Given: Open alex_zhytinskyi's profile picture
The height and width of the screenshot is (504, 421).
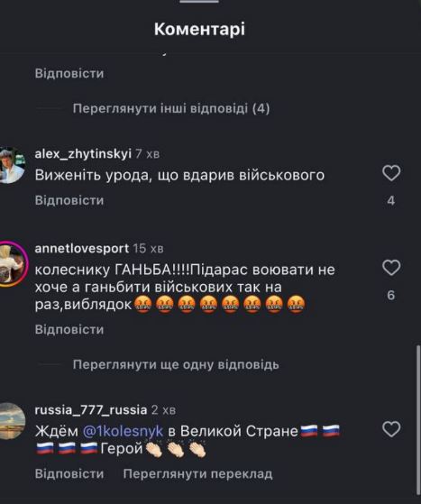Looking at the screenshot, I should 11,165.
